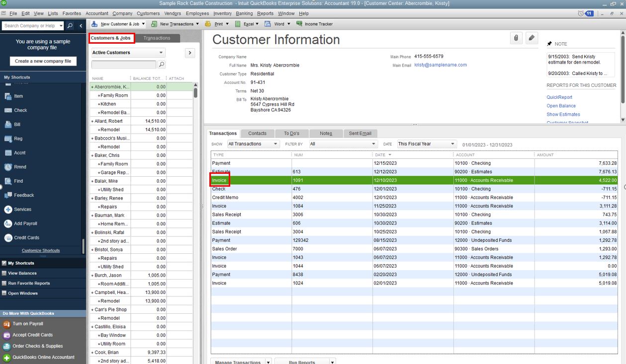This screenshot has width=626, height=364.
Task: Click the customer list search magnifier
Action: click(162, 65)
